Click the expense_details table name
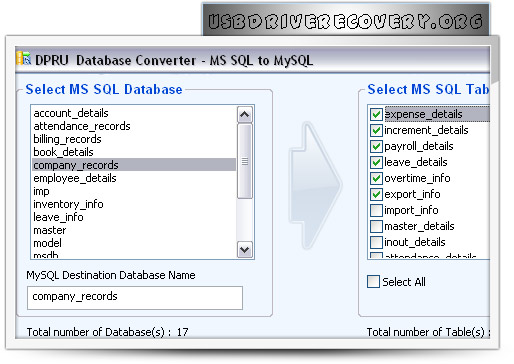The width and height of the screenshot is (514, 364). [423, 114]
